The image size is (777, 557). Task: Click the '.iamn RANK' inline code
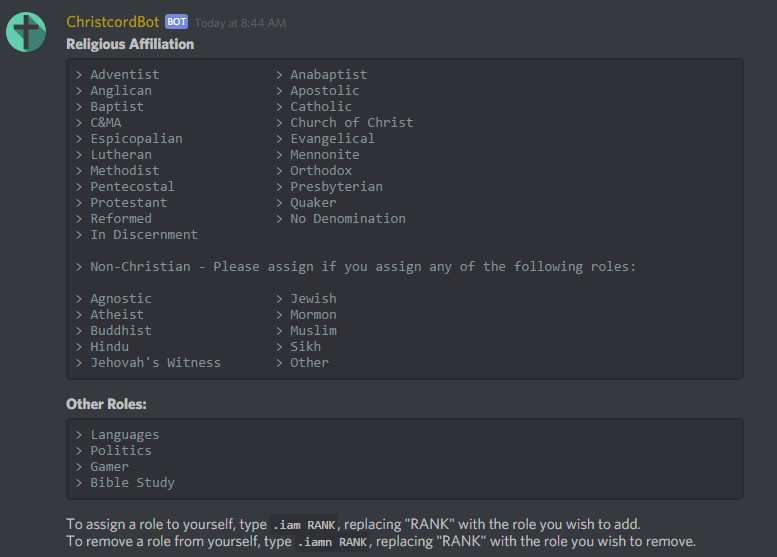pyautogui.click(x=333, y=542)
